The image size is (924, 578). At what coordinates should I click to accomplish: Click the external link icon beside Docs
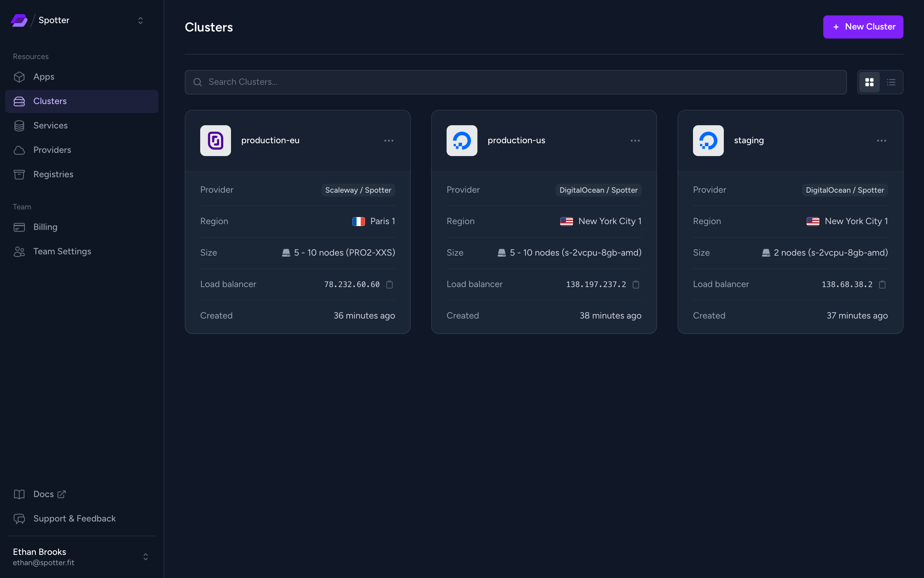click(62, 494)
